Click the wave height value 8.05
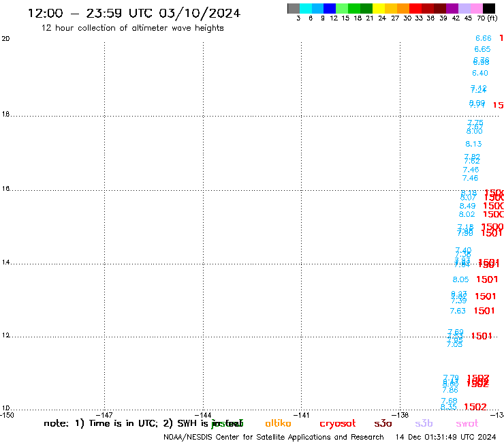This screenshot has height=443, width=504. point(460,279)
